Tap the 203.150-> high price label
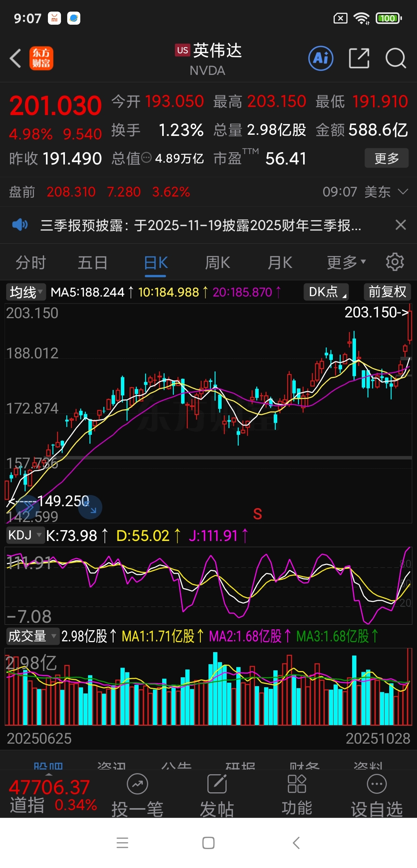417x868 pixels. coord(376,312)
